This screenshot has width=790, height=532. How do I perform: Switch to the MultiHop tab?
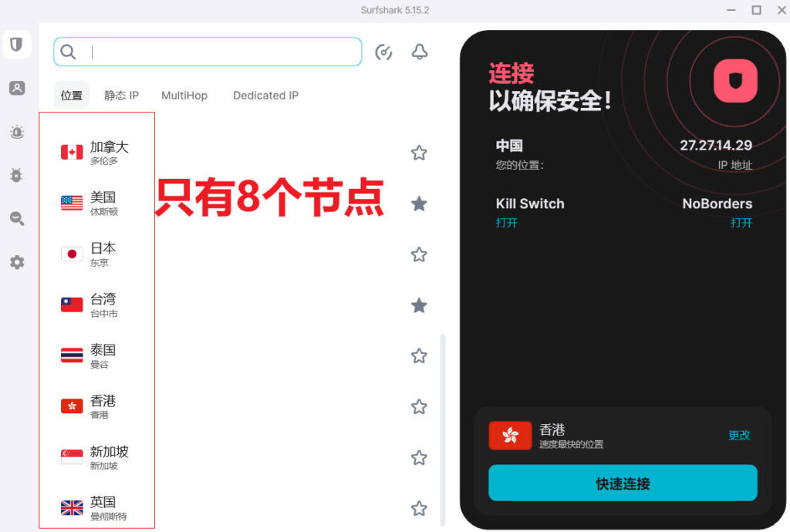(x=184, y=96)
